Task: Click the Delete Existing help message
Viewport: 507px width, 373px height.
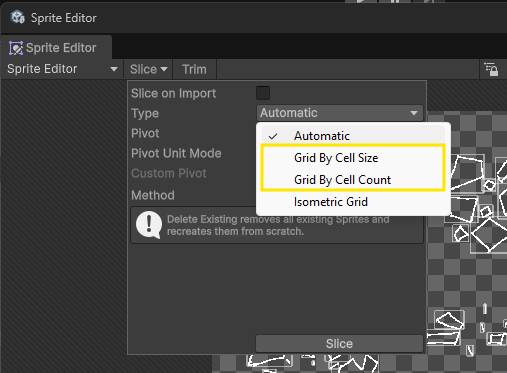Action: pyautogui.click(x=278, y=225)
